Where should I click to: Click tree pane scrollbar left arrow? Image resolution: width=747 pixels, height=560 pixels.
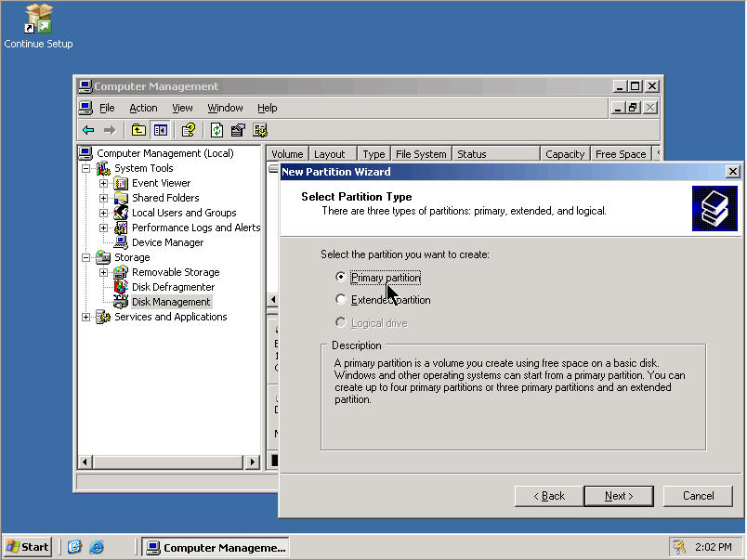(85, 462)
